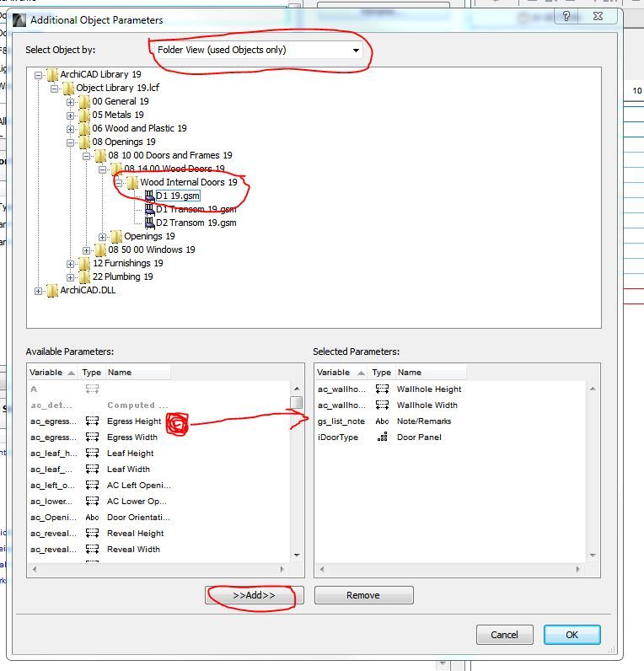The height and width of the screenshot is (671, 644).
Task: Click the dialog help question mark button
Action: point(566,16)
